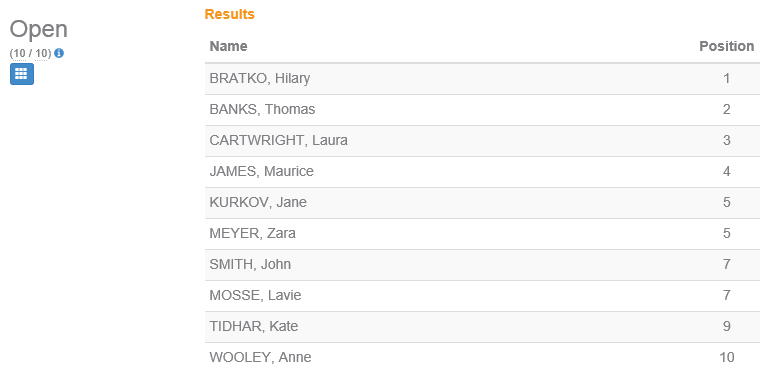Click the WOOLEY, Anne row
This screenshot has height=380, width=768.
point(482,358)
